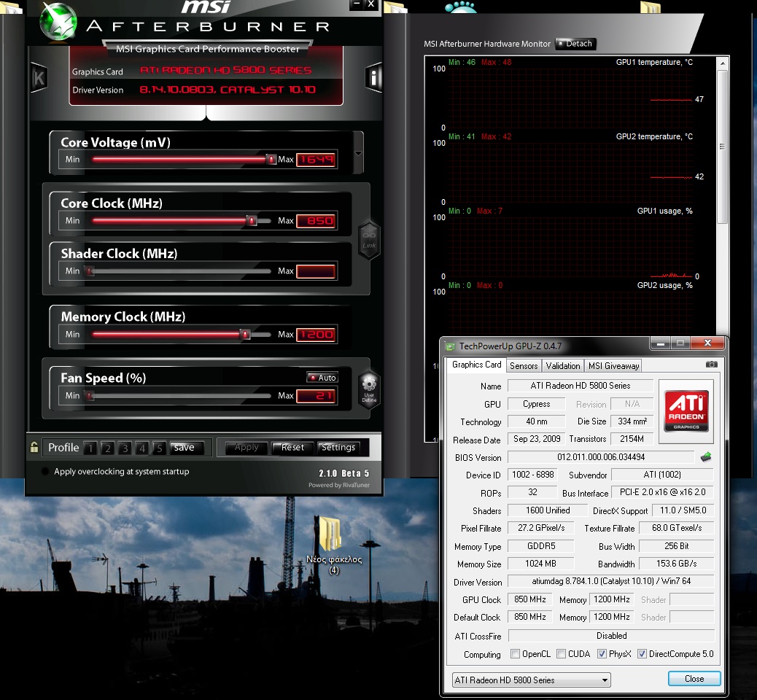The image size is (757, 700).
Task: Click the Apply button
Action: pos(246,448)
